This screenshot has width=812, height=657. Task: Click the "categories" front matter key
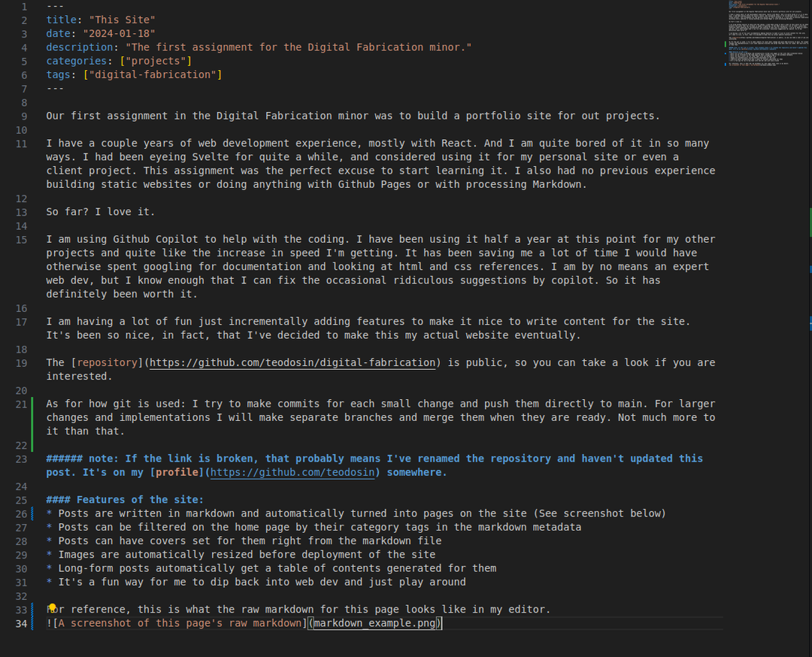click(x=76, y=61)
